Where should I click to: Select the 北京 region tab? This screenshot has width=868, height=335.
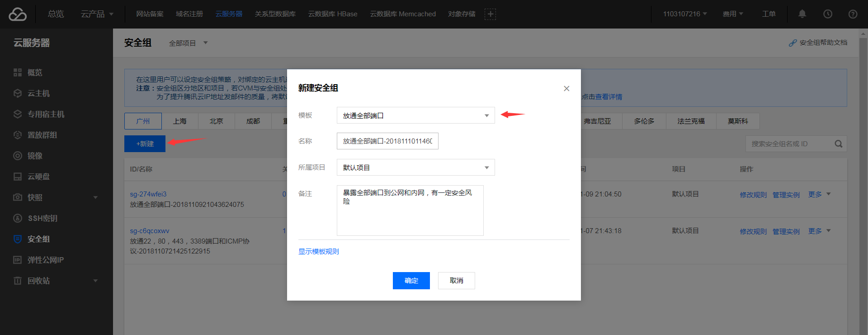coord(216,121)
